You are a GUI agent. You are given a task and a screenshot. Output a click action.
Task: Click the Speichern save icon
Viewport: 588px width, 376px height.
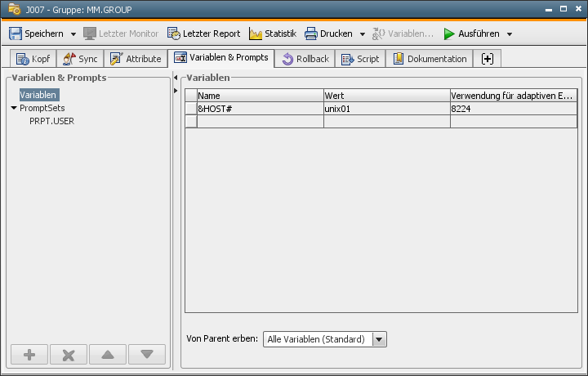pos(16,34)
